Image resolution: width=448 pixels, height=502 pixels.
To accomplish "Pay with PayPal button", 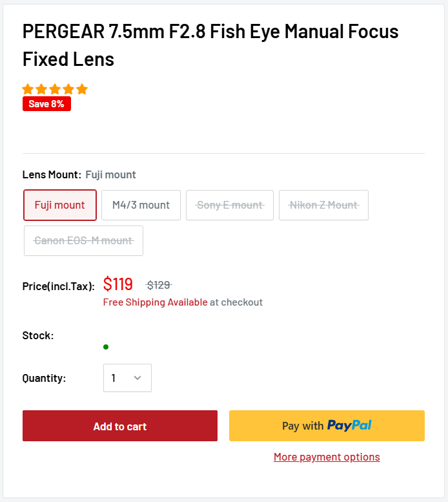I will click(327, 426).
